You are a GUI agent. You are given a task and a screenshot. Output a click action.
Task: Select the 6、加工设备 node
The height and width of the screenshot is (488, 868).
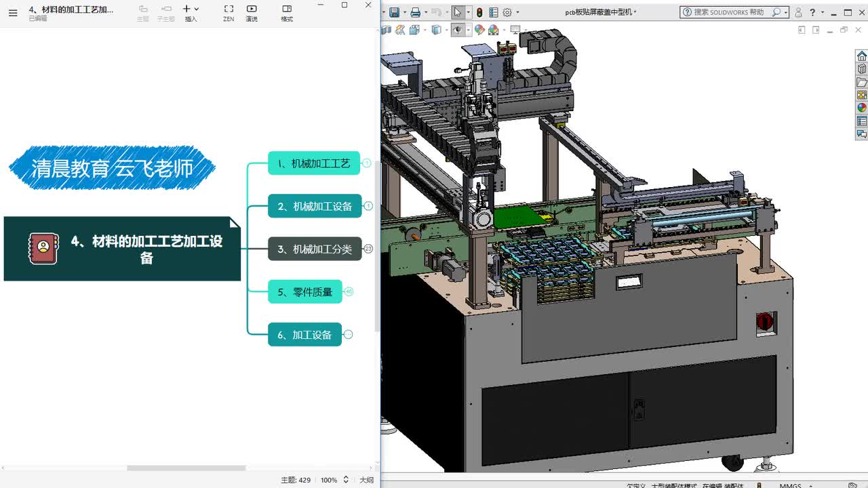(304, 335)
